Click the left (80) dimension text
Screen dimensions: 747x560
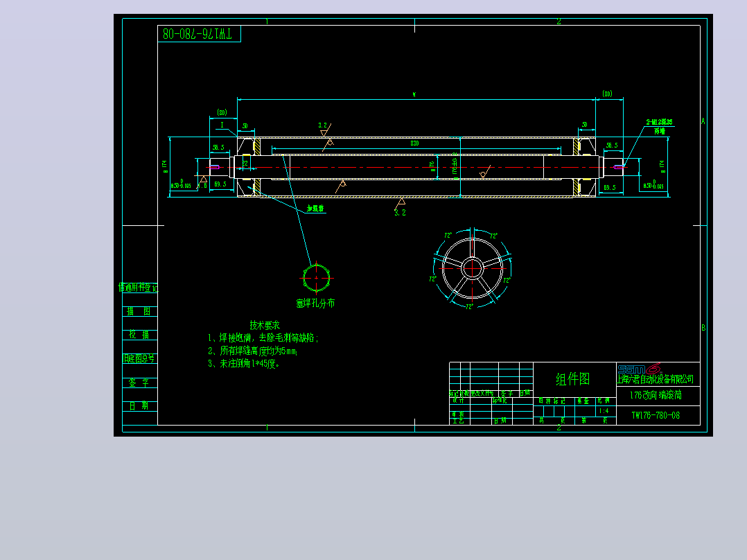tap(222, 112)
